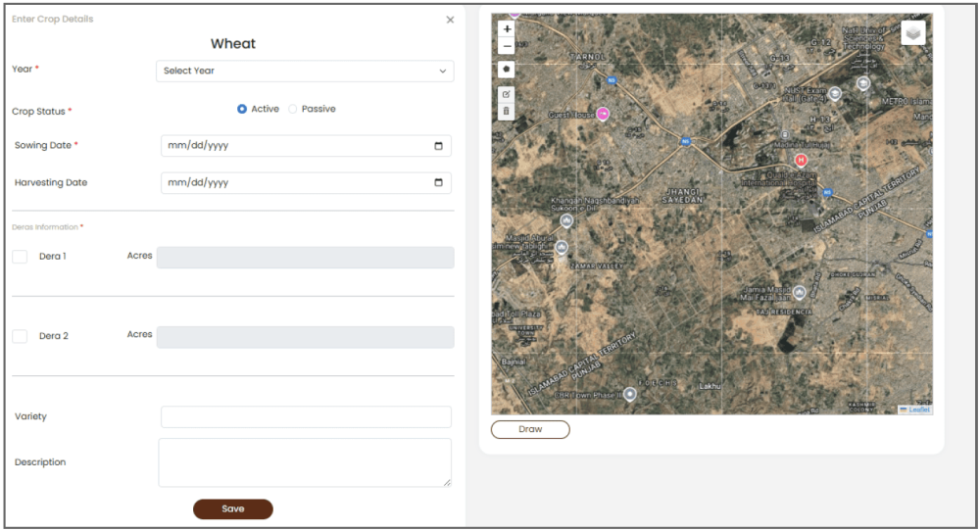This screenshot has width=980, height=531.
Task: Zoom out on the map
Action: tap(507, 46)
